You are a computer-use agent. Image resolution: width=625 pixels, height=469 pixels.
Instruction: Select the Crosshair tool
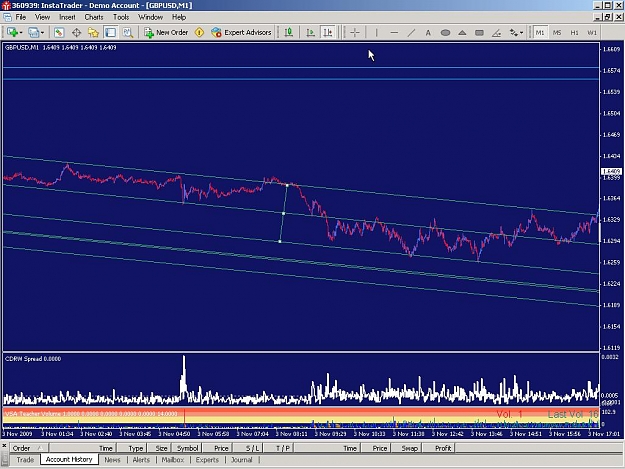(x=355, y=32)
